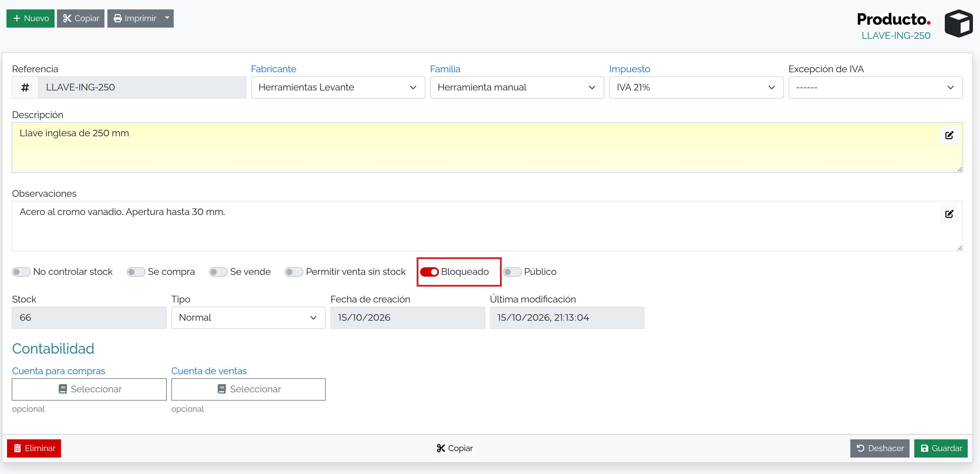Follow the Fabricante label link

click(273, 69)
